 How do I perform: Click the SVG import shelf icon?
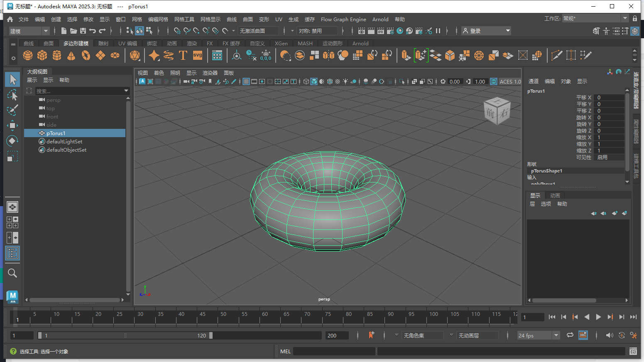click(x=198, y=55)
